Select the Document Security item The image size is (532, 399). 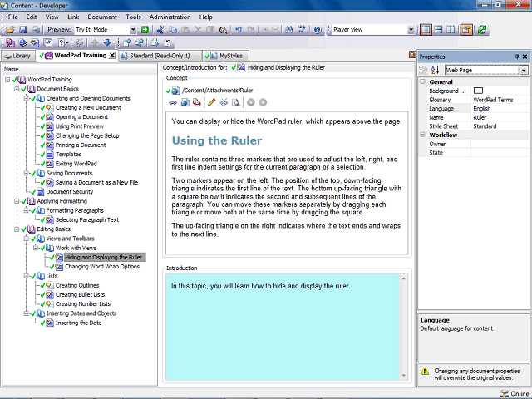(x=70, y=192)
